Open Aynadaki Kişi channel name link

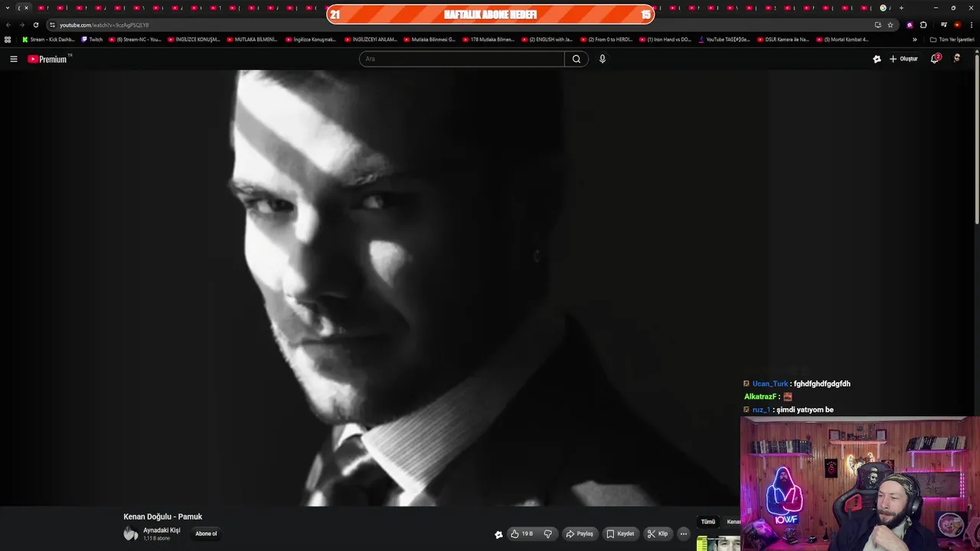[162, 530]
